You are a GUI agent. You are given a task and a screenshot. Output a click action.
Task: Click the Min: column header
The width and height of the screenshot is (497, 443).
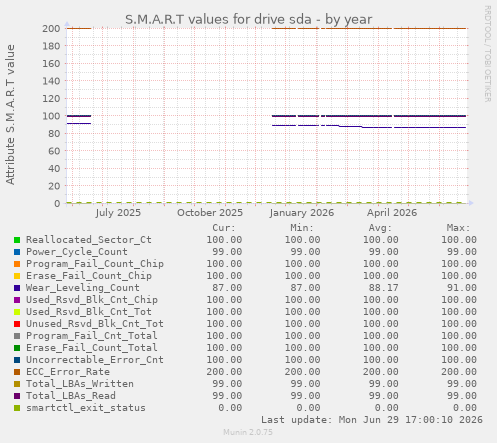(x=302, y=228)
